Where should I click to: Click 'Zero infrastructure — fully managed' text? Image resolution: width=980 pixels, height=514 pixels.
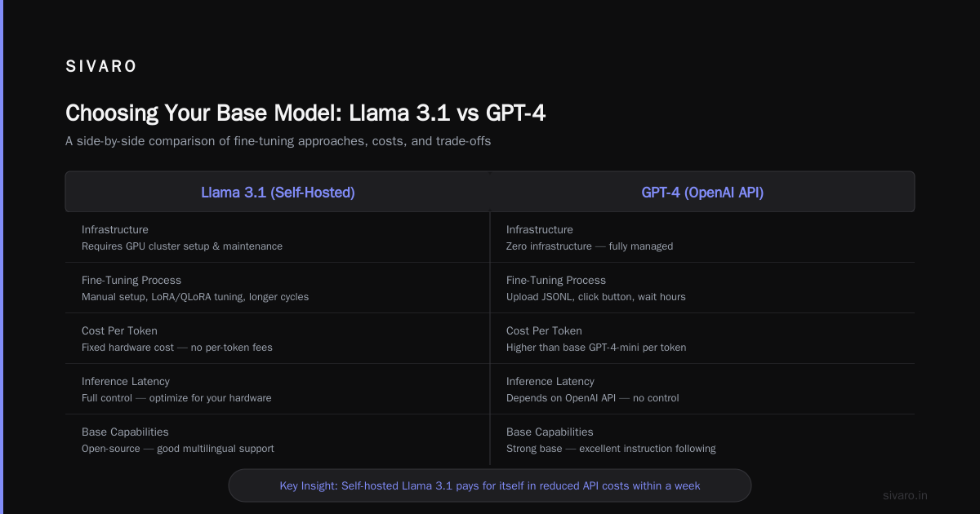(590, 246)
